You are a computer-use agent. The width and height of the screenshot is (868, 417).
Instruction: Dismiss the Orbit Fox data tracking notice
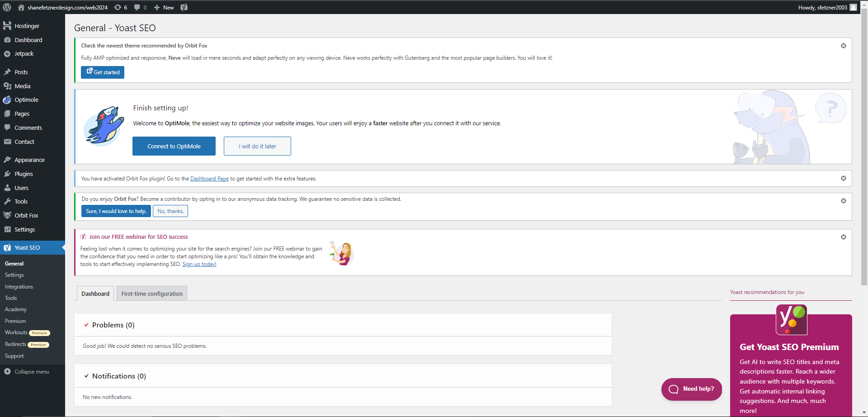(843, 201)
